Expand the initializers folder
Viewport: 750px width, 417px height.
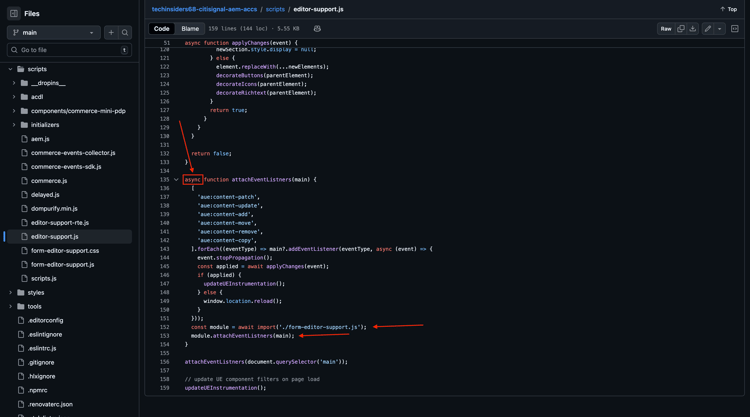point(14,125)
